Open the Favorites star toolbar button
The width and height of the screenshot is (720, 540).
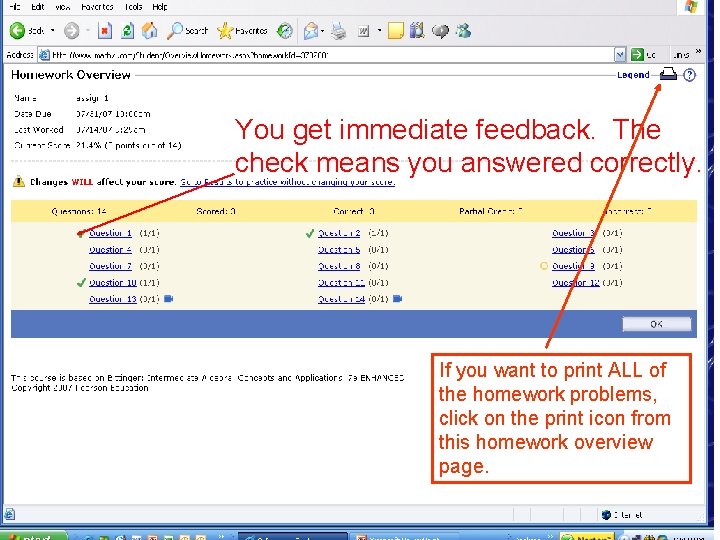(x=242, y=31)
